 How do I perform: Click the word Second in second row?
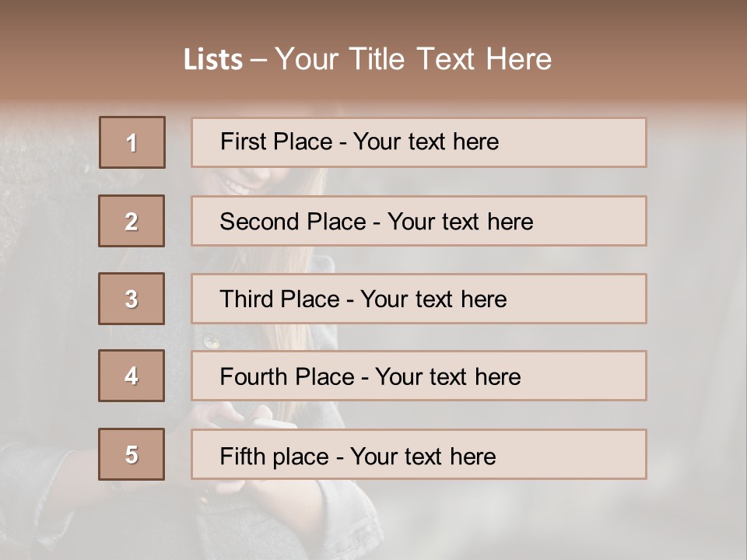click(259, 222)
